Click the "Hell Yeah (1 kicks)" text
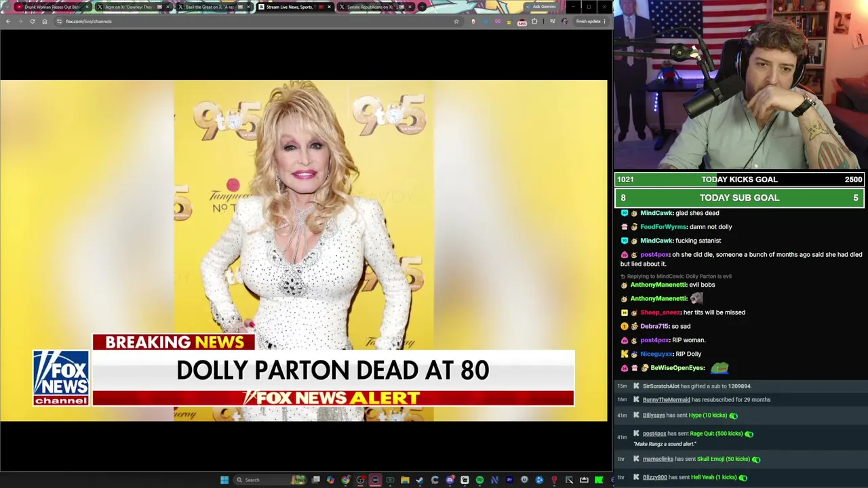Viewport: 868px width, 488px height. 713,477
